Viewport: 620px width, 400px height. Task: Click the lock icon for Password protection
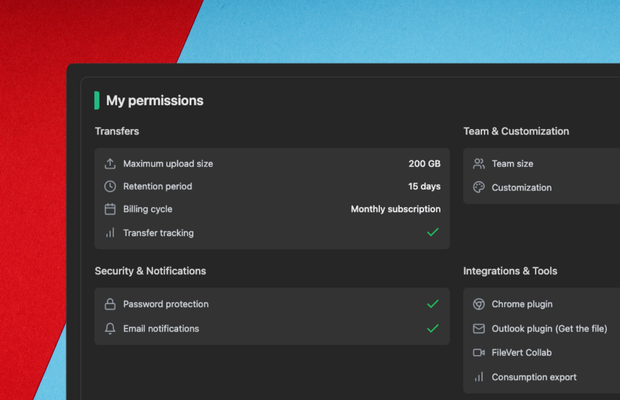(x=110, y=304)
